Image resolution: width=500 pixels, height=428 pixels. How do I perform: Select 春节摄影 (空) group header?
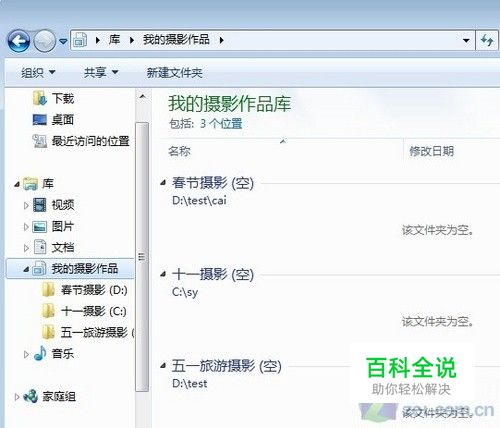213,183
